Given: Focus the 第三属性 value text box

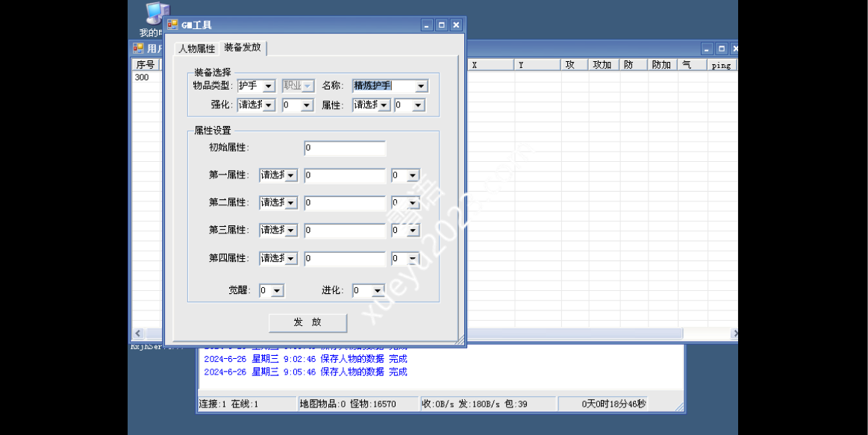Looking at the screenshot, I should (x=344, y=231).
